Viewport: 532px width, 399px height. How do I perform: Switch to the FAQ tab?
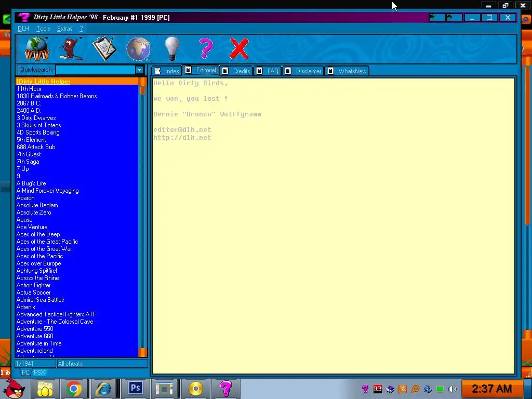(x=268, y=71)
